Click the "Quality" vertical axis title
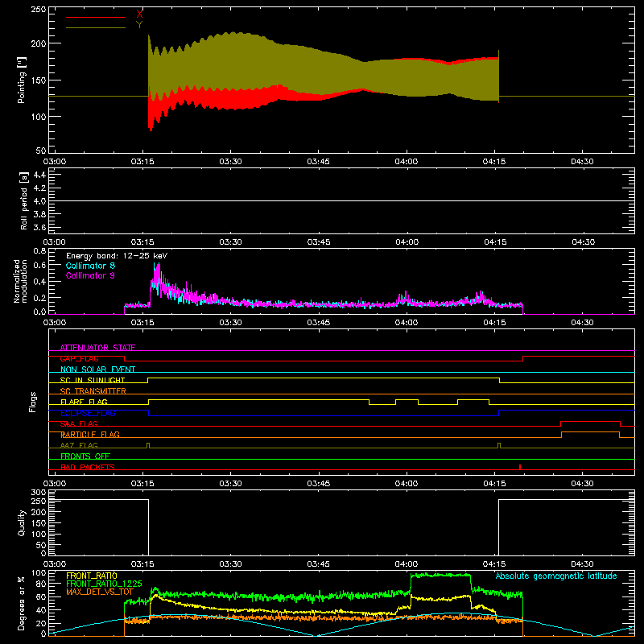The height and width of the screenshot is (644, 644). [x=22, y=522]
